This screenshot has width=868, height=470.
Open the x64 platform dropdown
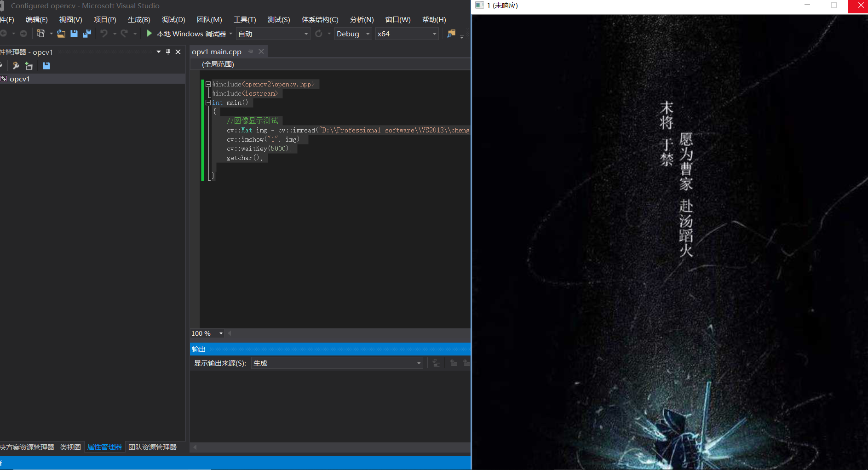[x=433, y=34]
